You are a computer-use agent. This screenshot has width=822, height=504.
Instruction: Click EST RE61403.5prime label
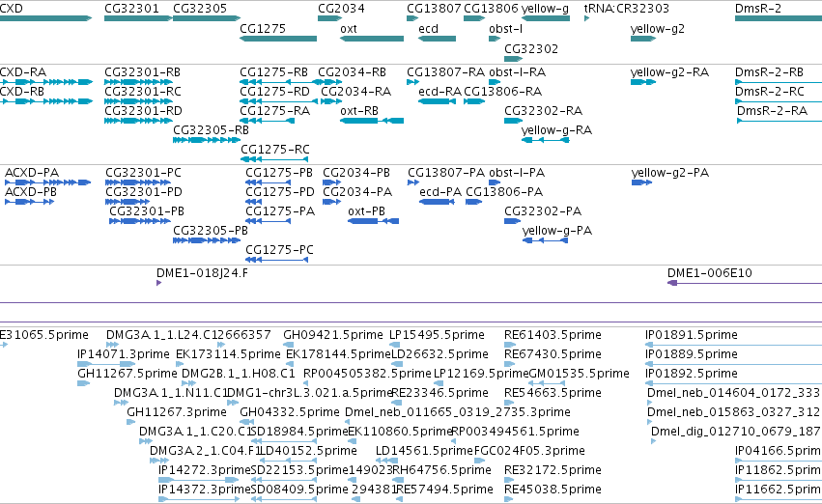pos(553,335)
